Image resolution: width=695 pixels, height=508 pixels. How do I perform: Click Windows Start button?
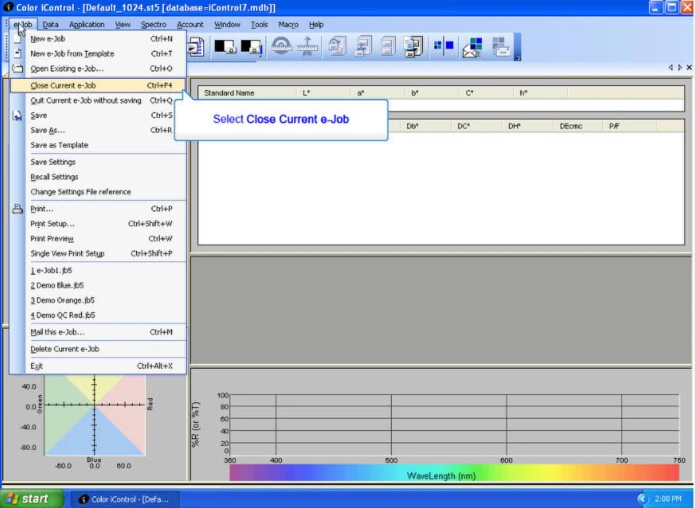(x=29, y=498)
